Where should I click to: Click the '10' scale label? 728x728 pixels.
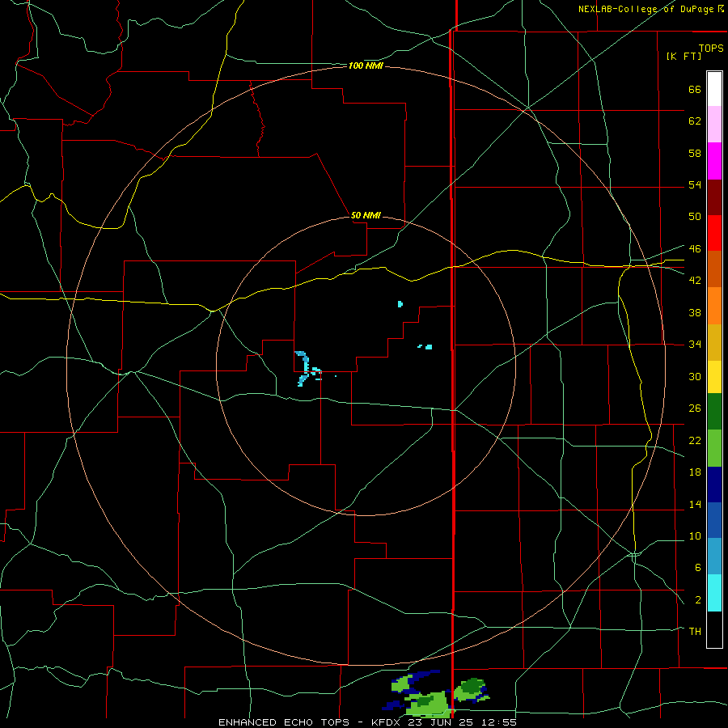pos(695,535)
